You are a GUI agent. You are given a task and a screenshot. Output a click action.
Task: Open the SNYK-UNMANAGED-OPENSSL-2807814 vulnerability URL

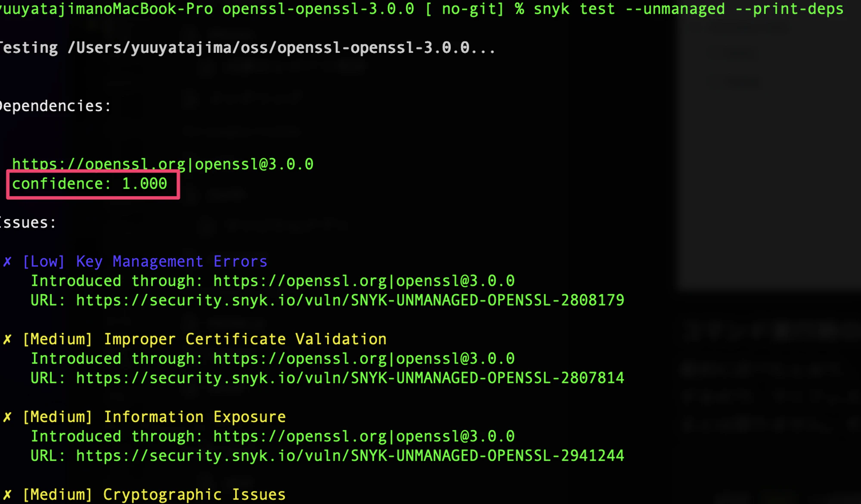[350, 378]
